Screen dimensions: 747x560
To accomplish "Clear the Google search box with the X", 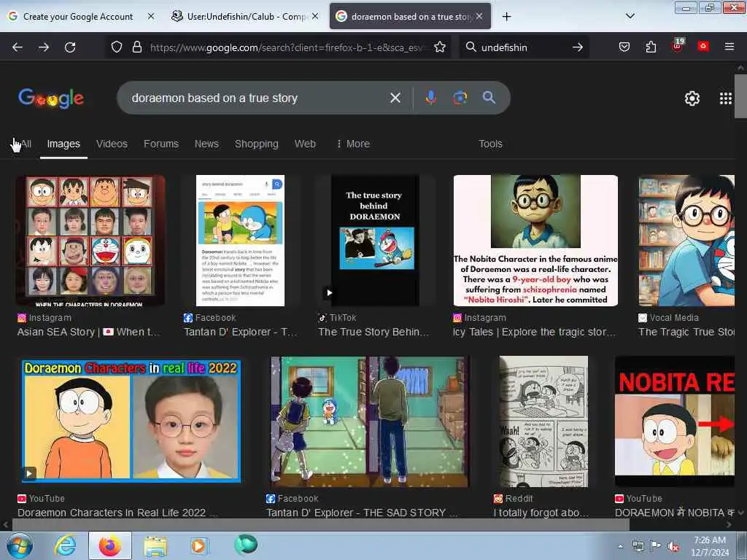I will [395, 98].
